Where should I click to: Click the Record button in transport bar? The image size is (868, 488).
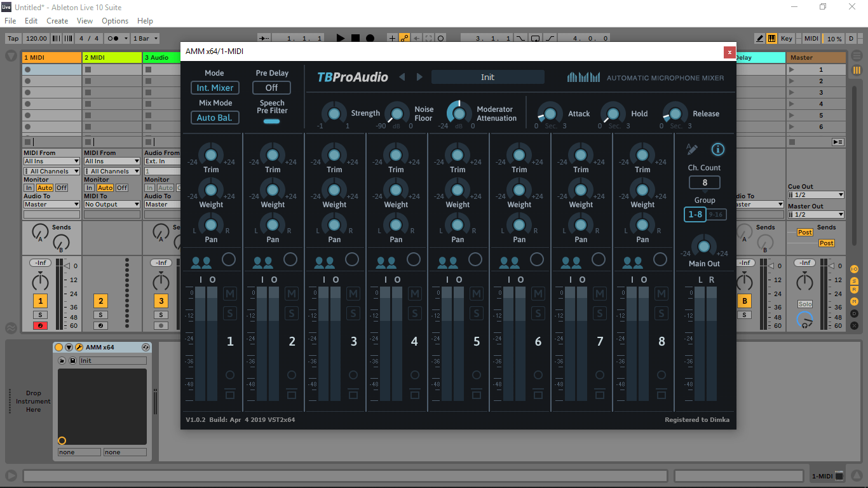[x=370, y=38]
